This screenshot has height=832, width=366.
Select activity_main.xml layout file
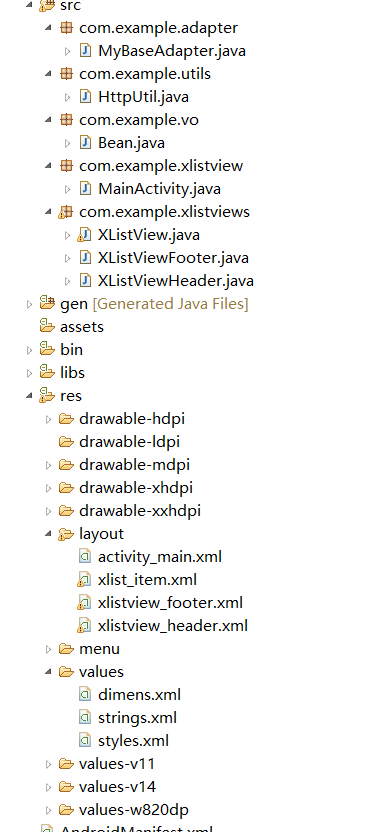tap(160, 557)
